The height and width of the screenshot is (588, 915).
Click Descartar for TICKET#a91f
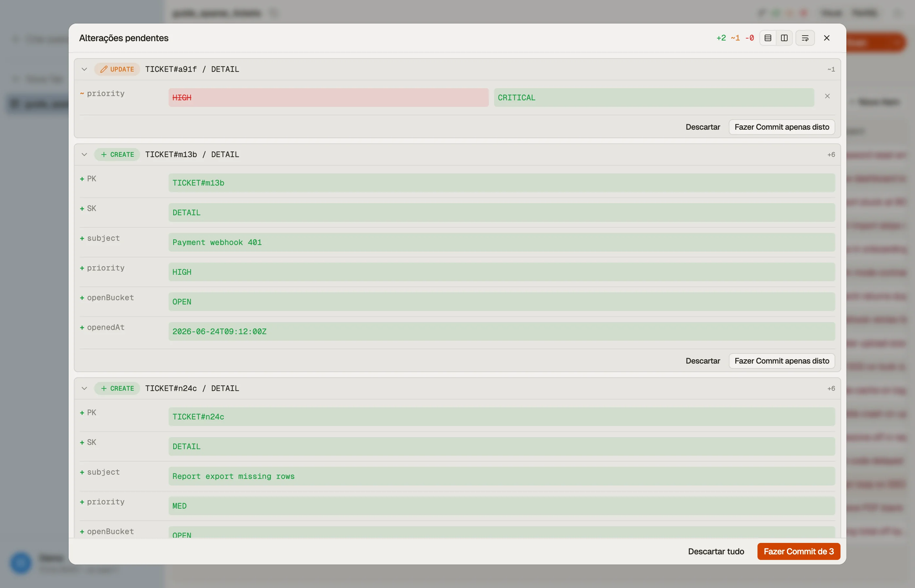click(703, 127)
